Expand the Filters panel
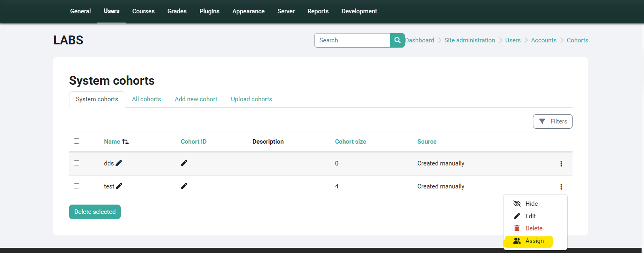The width and height of the screenshot is (644, 253). point(552,121)
